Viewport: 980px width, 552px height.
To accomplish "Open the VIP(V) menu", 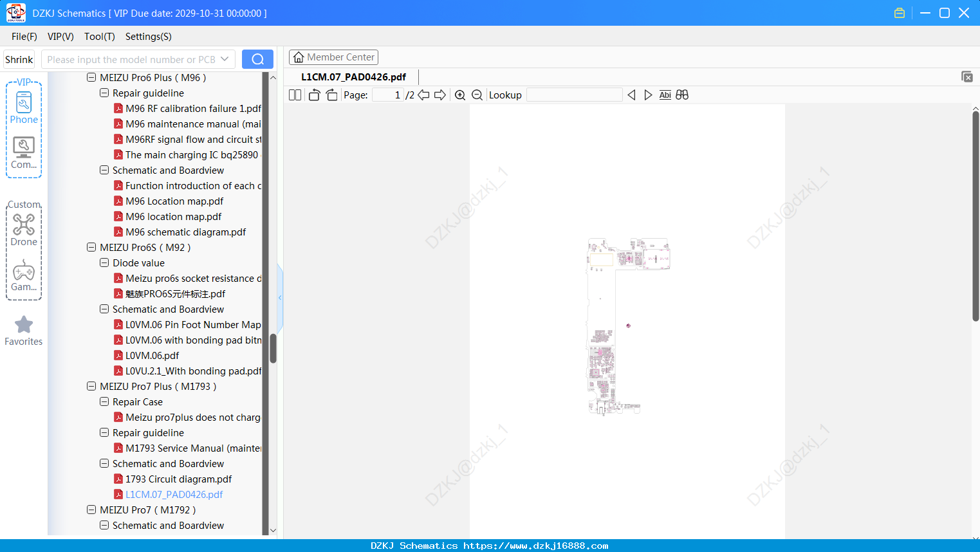I will click(x=60, y=37).
